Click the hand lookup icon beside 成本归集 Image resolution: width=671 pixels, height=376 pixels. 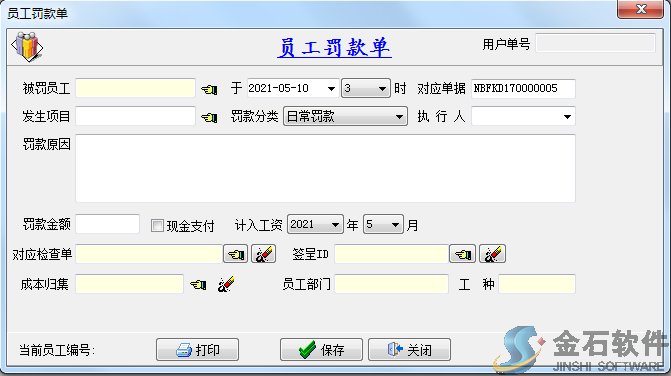click(198, 284)
